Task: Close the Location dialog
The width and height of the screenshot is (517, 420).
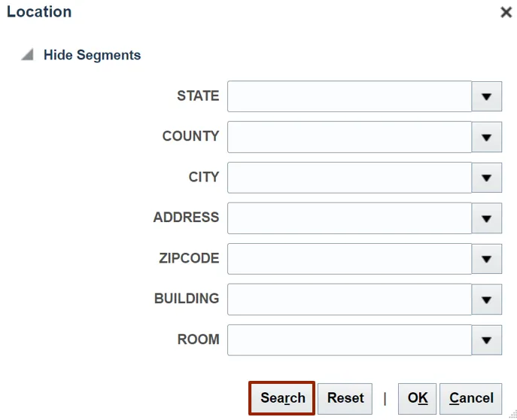Action: pos(506,13)
